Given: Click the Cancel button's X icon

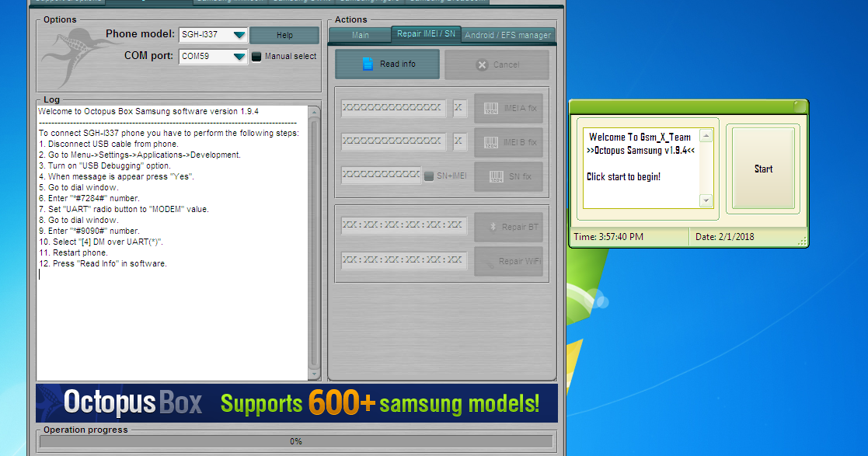Looking at the screenshot, I should pos(482,64).
